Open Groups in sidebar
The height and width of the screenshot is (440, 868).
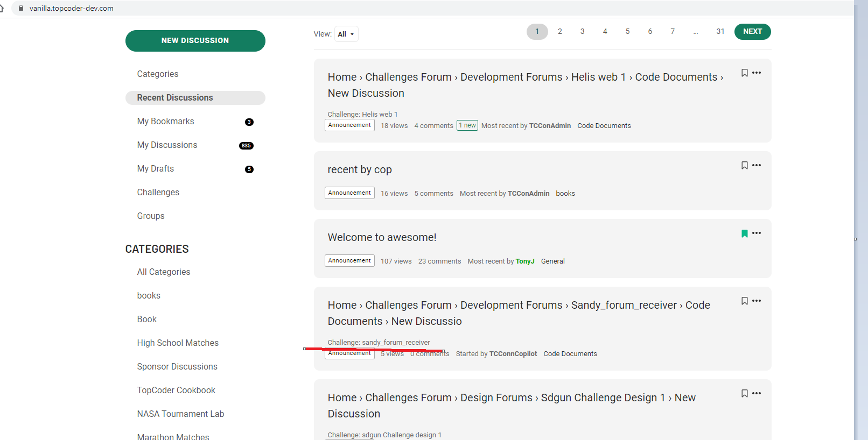(x=151, y=216)
